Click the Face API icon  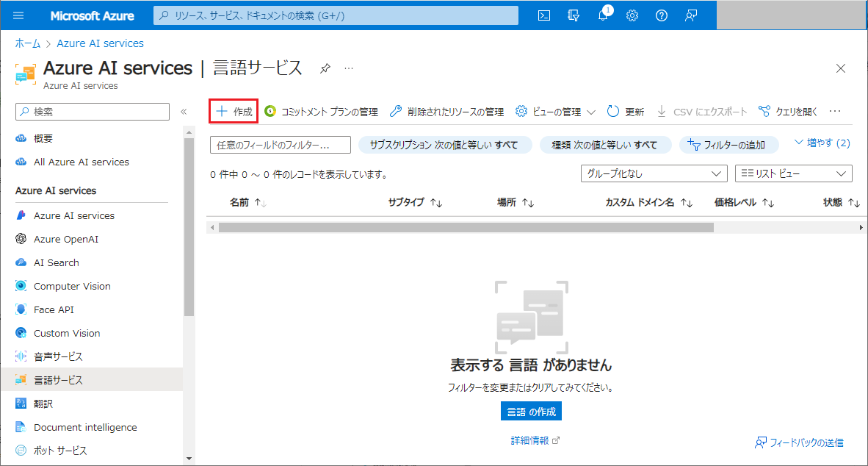click(21, 309)
